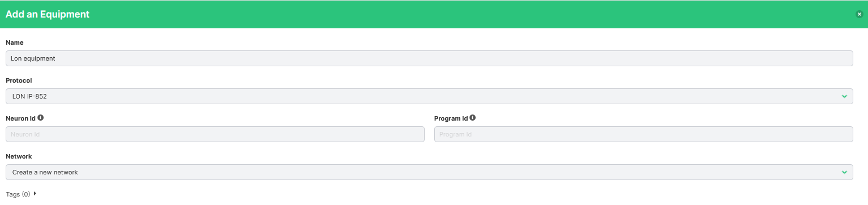Click the Name field label
Screen dimensions: 868x205
pos(15,42)
